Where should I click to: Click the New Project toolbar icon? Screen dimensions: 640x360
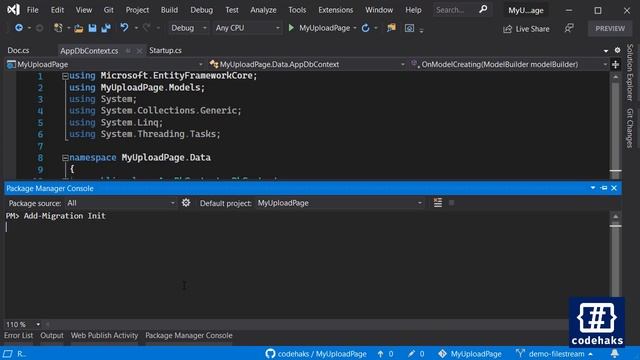click(x=58, y=28)
